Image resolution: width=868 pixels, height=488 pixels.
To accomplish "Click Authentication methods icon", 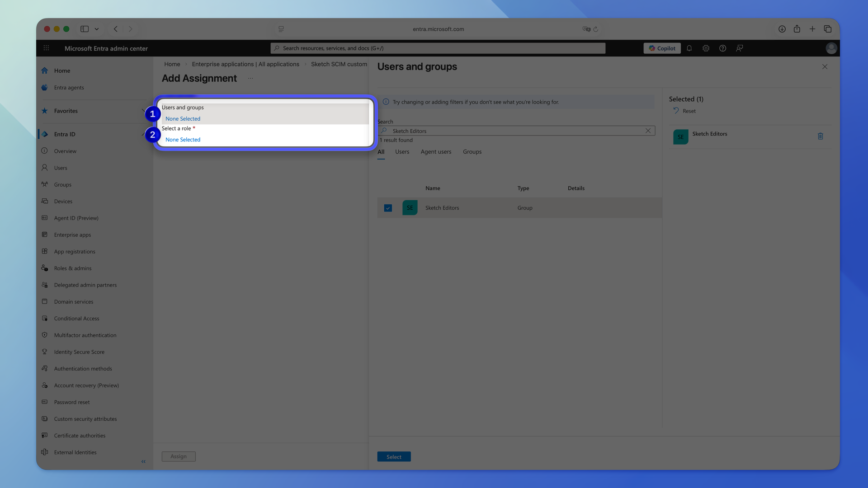I will (44, 368).
